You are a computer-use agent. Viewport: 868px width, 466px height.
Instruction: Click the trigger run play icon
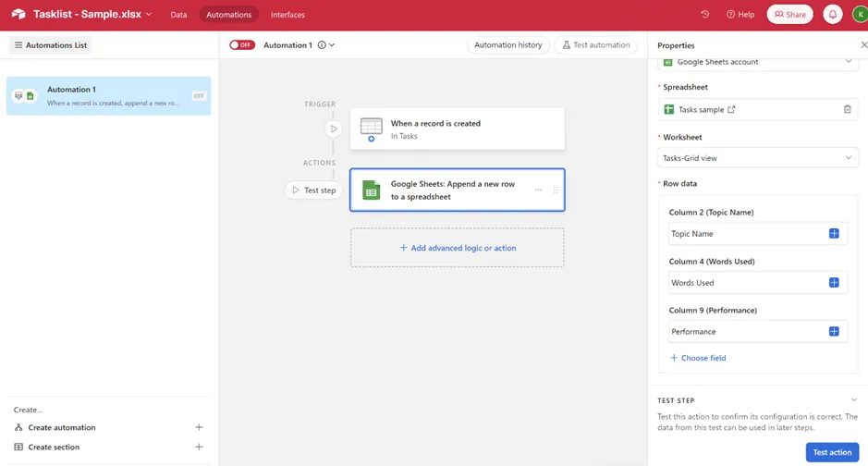click(334, 129)
